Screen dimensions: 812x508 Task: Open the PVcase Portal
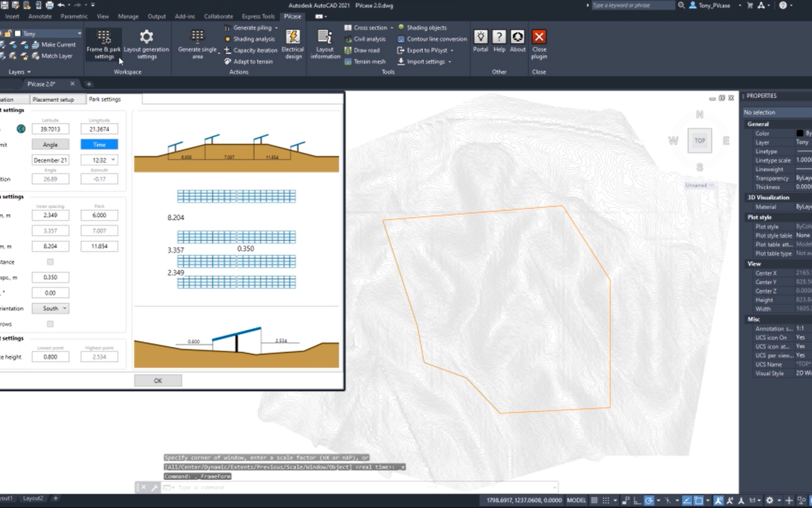(x=480, y=42)
